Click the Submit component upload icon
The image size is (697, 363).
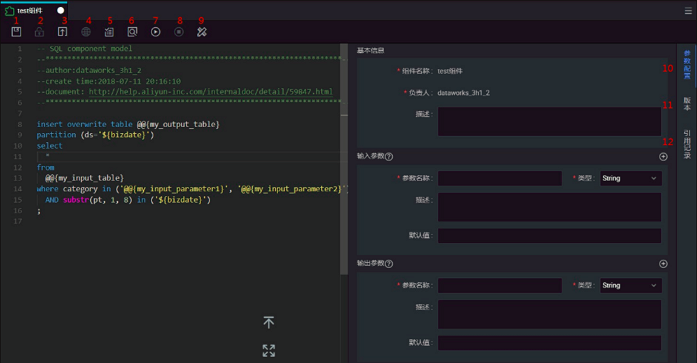(63, 32)
